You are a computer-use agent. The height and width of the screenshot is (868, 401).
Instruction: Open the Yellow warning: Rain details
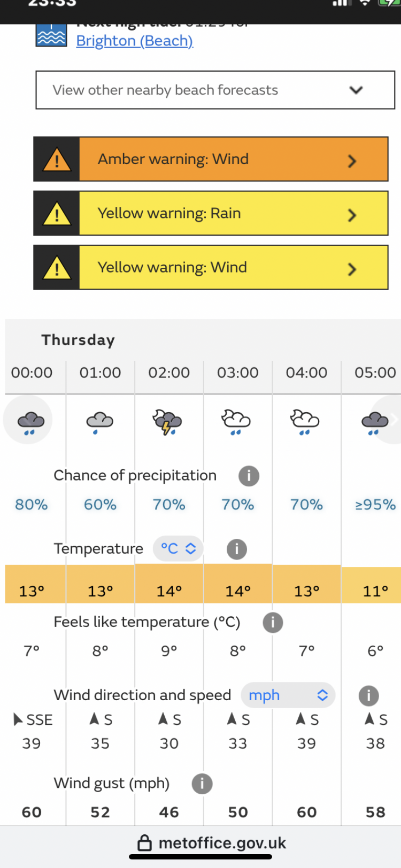(x=211, y=213)
